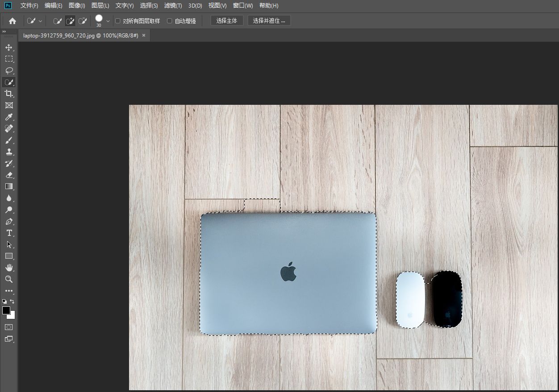
Task: Click the 选择主体 button
Action: [227, 21]
